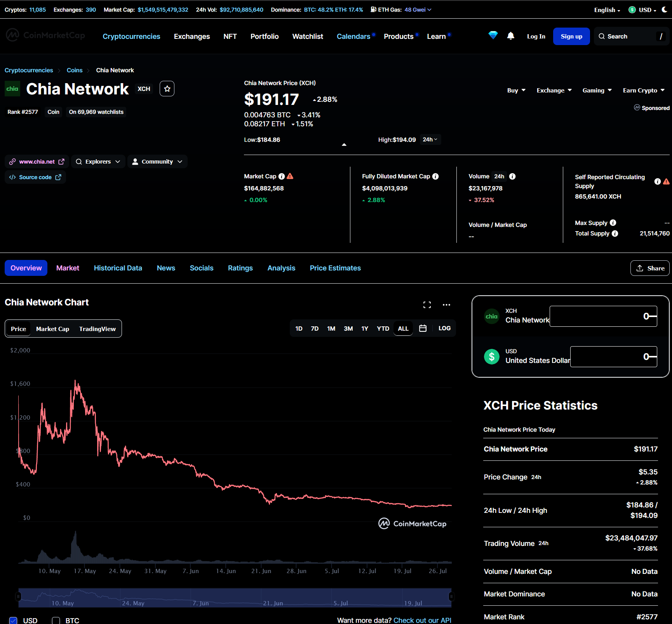Add Chia Network to watchlist with star icon

pyautogui.click(x=167, y=89)
